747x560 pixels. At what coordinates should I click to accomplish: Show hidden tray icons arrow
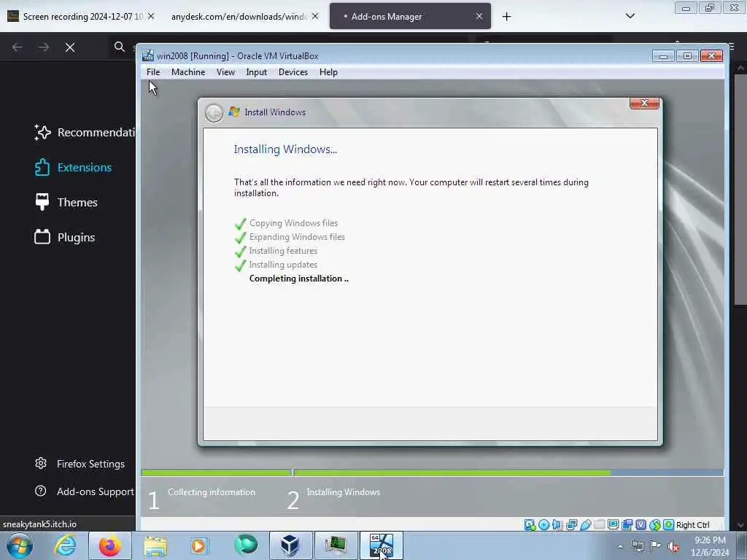pyautogui.click(x=620, y=547)
